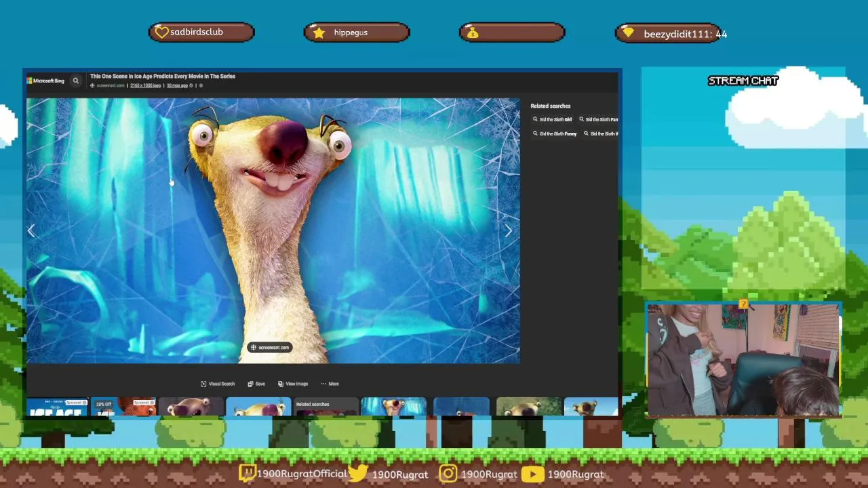Save the Sid the Sloth image
Image resolution: width=868 pixels, height=488 pixels.
pyautogui.click(x=256, y=384)
